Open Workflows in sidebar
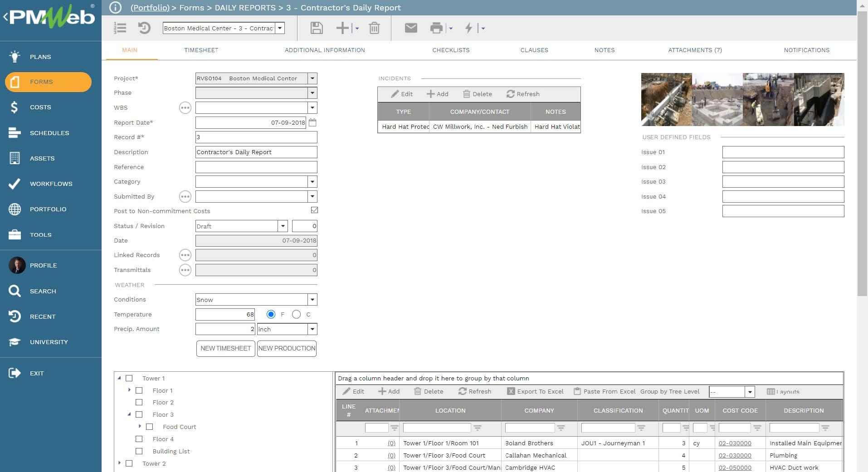 [x=51, y=184]
